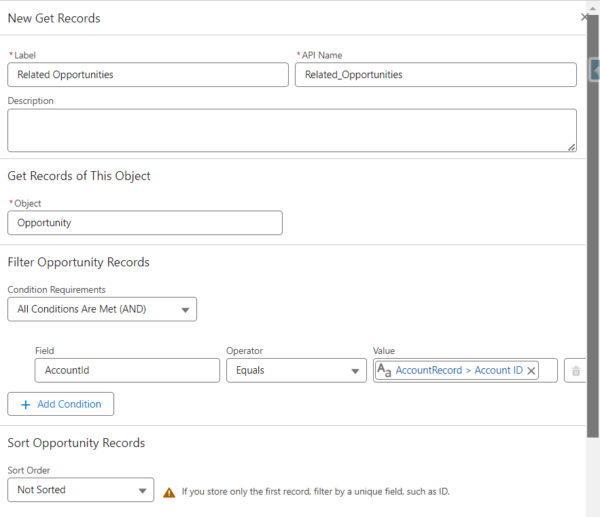Click the Object field containing Opportunity

click(x=145, y=223)
